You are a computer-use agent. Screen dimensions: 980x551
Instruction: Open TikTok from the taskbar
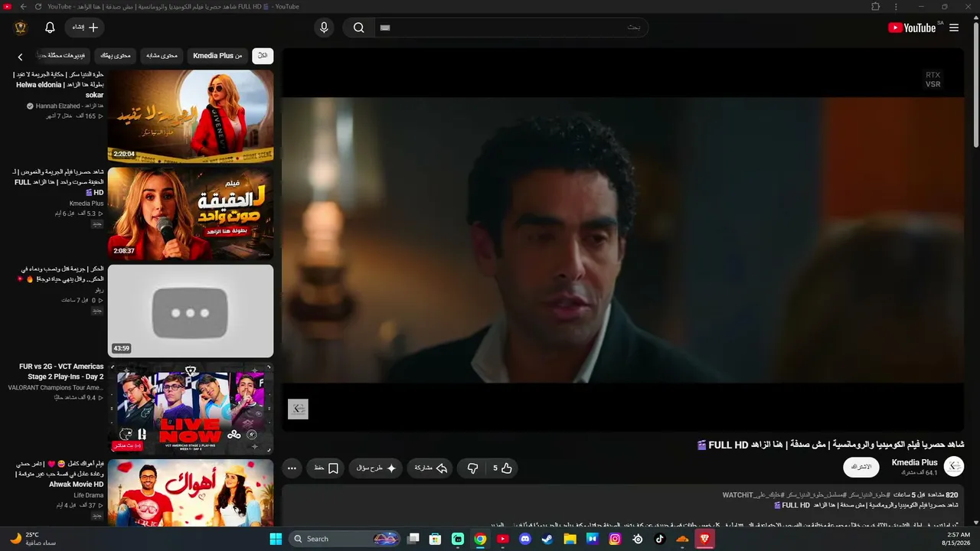click(660, 539)
